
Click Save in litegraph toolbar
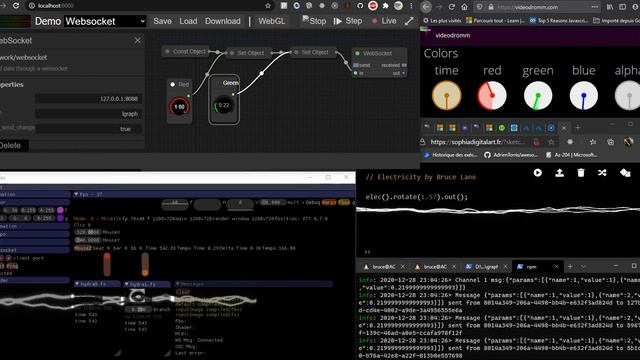tap(162, 21)
